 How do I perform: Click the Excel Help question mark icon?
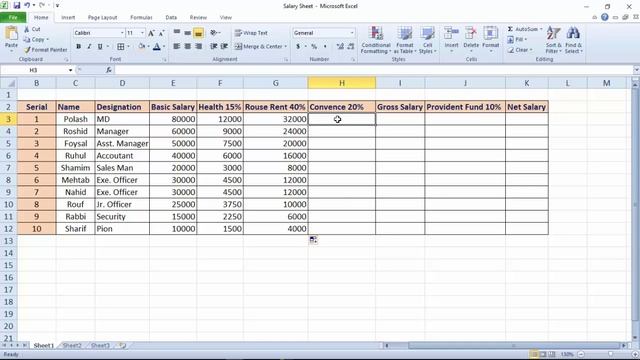(604, 17)
